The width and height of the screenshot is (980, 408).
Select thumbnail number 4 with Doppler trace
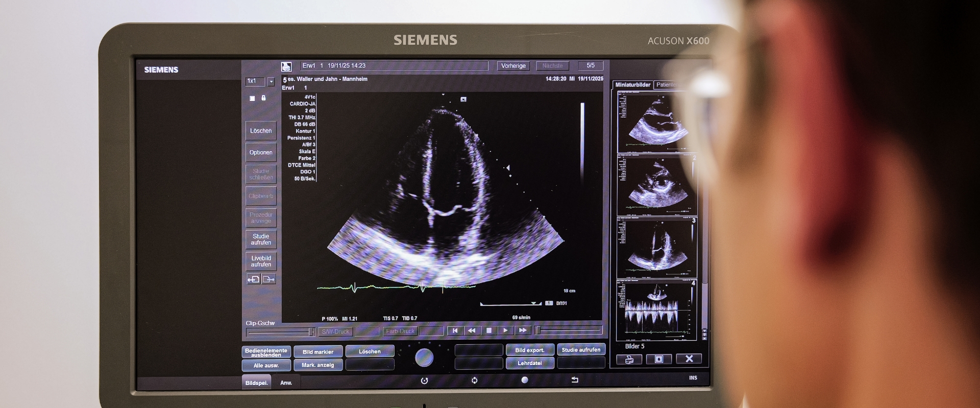[656, 311]
